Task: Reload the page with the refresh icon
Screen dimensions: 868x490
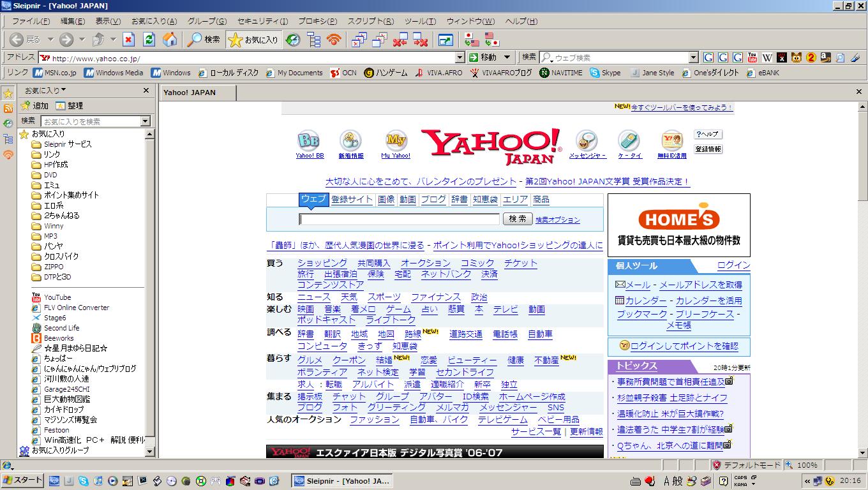Action: 149,40
